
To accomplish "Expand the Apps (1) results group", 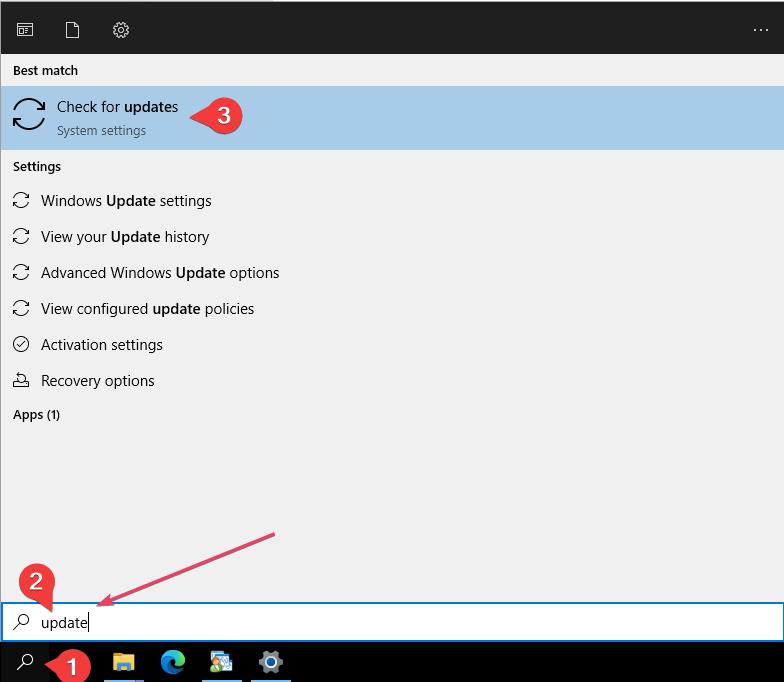I will pos(37,415).
